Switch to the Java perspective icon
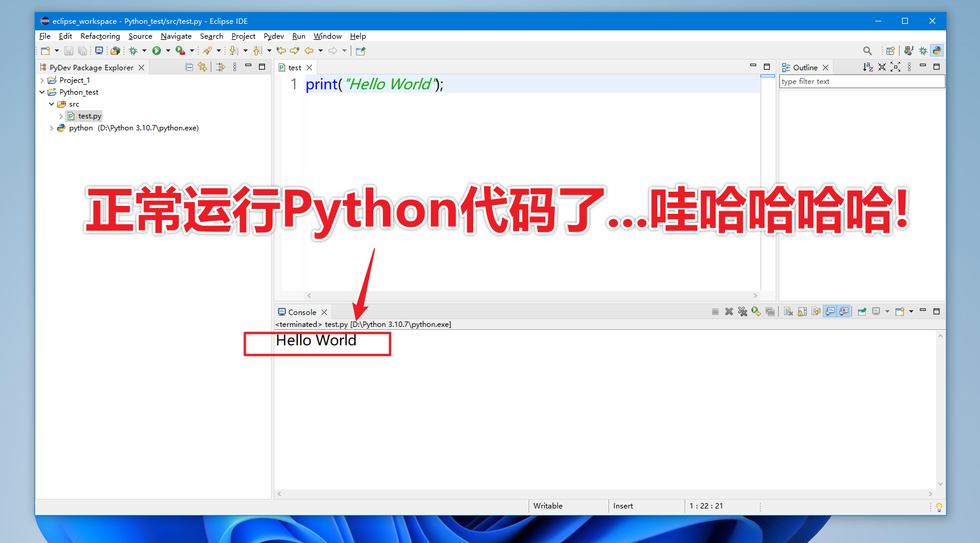Viewport: 980px width, 543px height. 909,51
